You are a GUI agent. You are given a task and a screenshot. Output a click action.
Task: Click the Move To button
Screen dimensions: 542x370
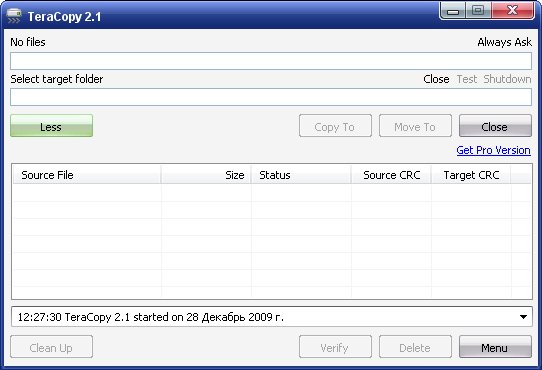point(415,126)
